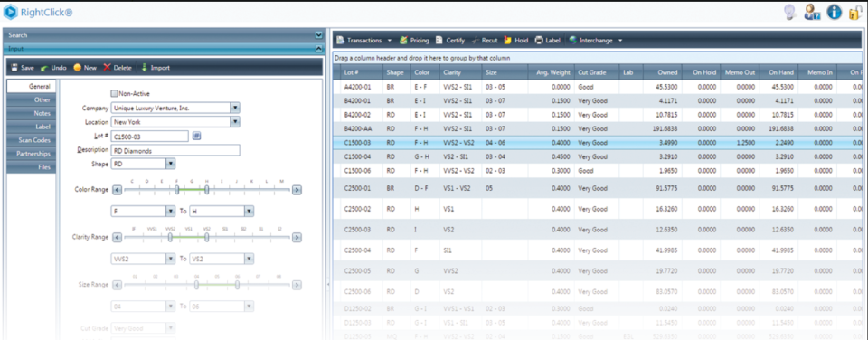The image size is (868, 340).
Task: Import lot data
Action: 156,68
